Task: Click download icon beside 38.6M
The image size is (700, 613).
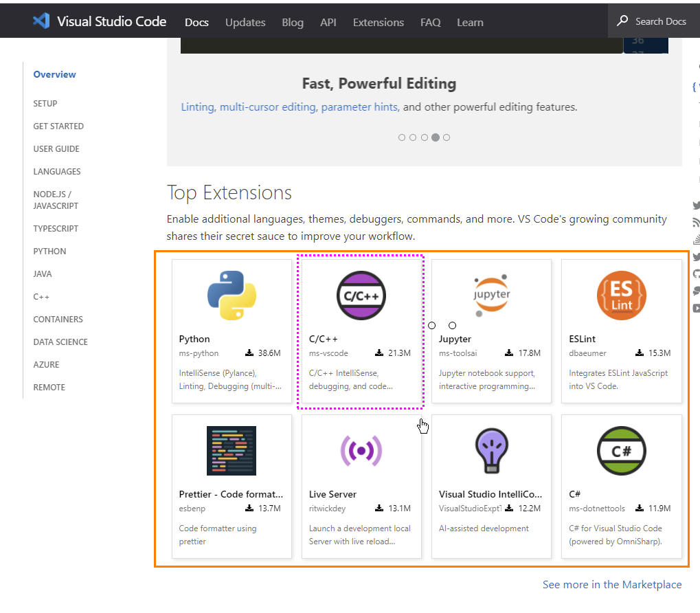Action: click(249, 353)
